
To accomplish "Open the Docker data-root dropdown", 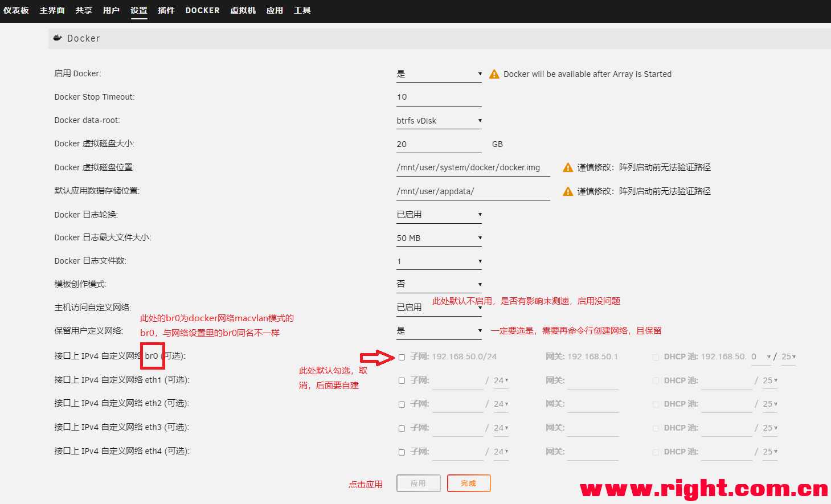I will coord(439,121).
